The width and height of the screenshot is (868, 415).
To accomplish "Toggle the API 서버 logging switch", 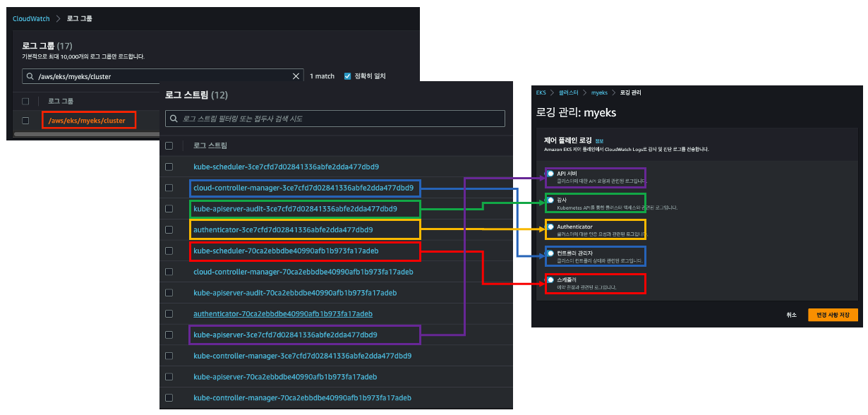I will pyautogui.click(x=550, y=173).
